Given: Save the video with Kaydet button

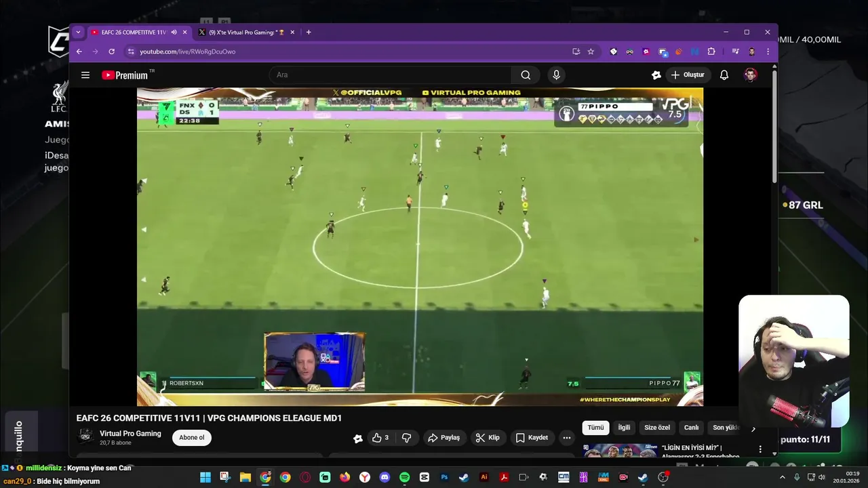Looking at the screenshot, I should coord(532,438).
